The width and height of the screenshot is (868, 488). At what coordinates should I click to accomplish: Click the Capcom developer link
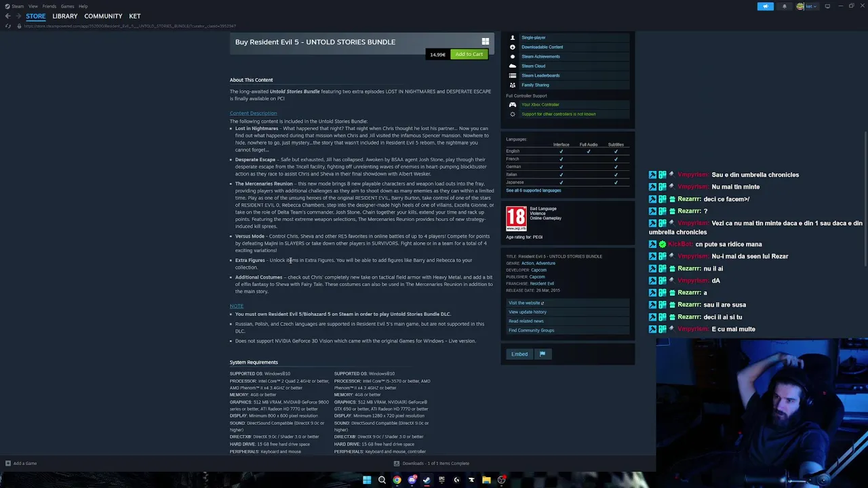538,270
